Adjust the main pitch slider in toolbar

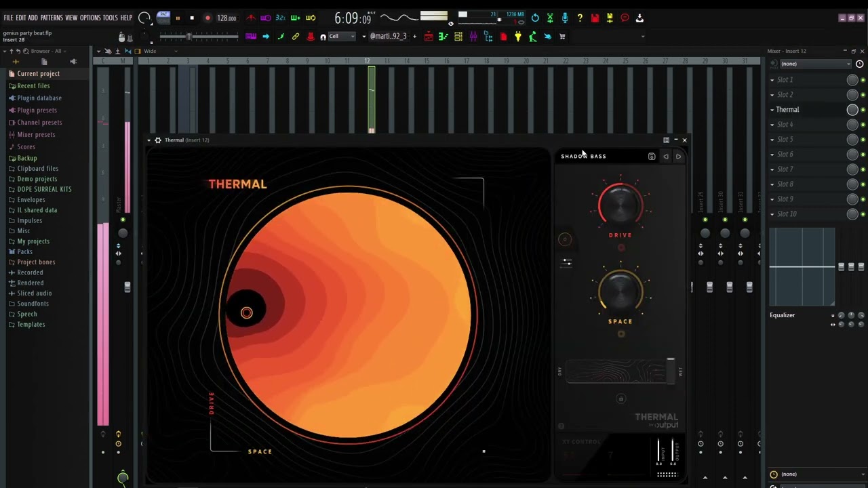190,37
